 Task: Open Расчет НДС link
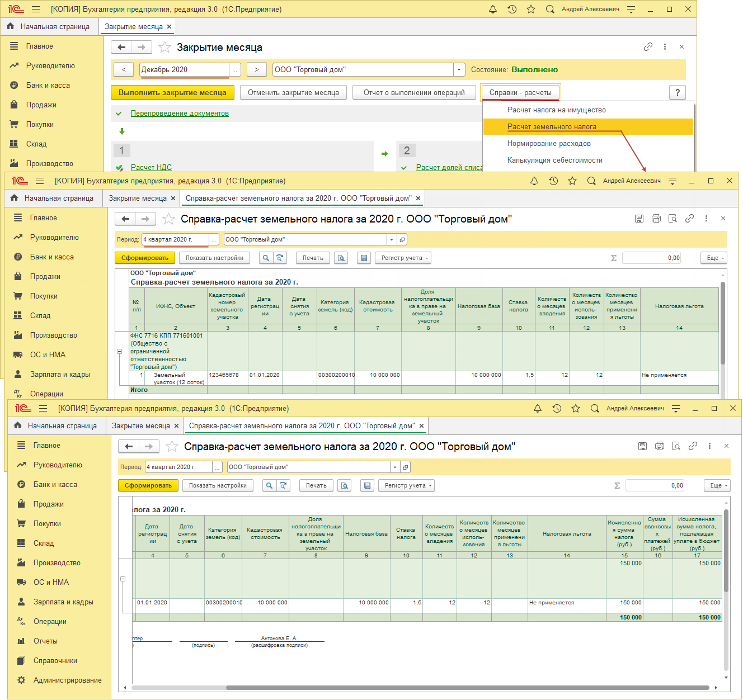(151, 167)
